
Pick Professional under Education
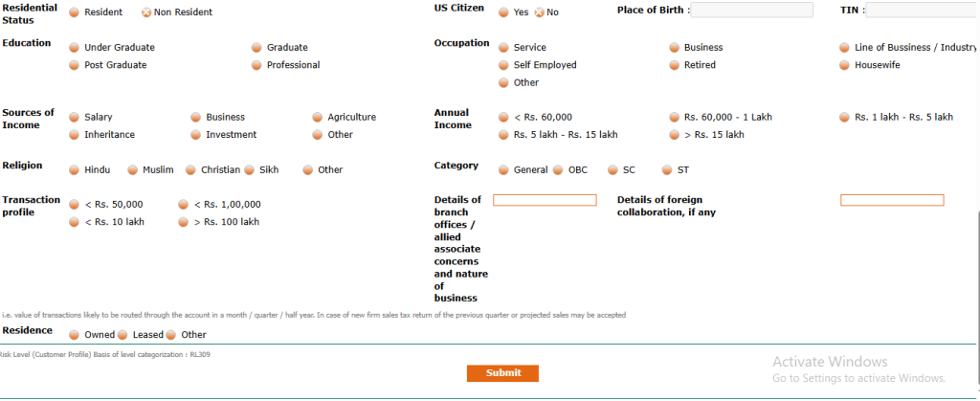click(256, 65)
